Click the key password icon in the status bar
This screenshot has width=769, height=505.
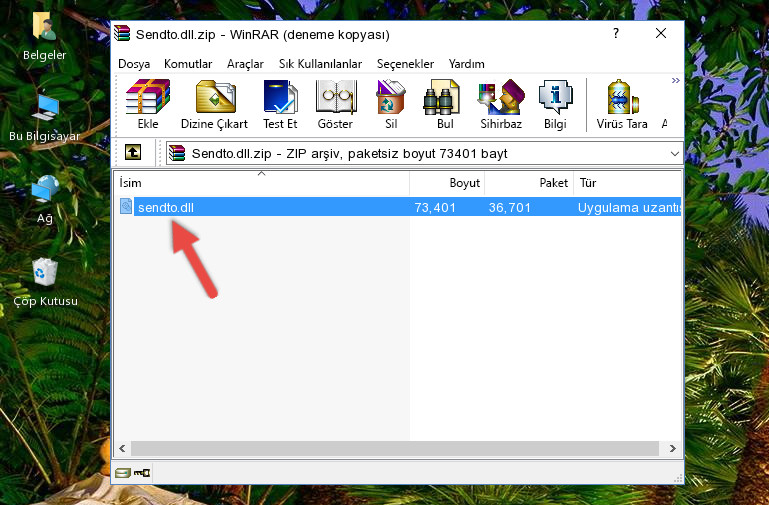142,473
